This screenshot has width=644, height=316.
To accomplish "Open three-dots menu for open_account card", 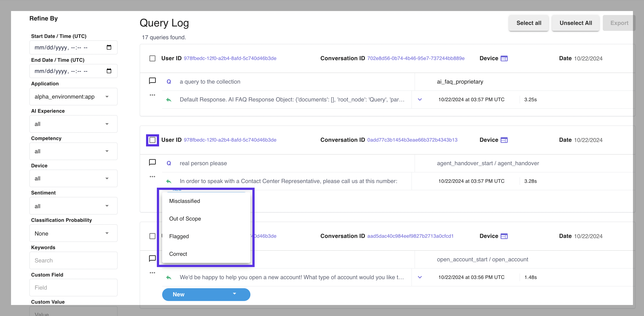I will 152,273.
